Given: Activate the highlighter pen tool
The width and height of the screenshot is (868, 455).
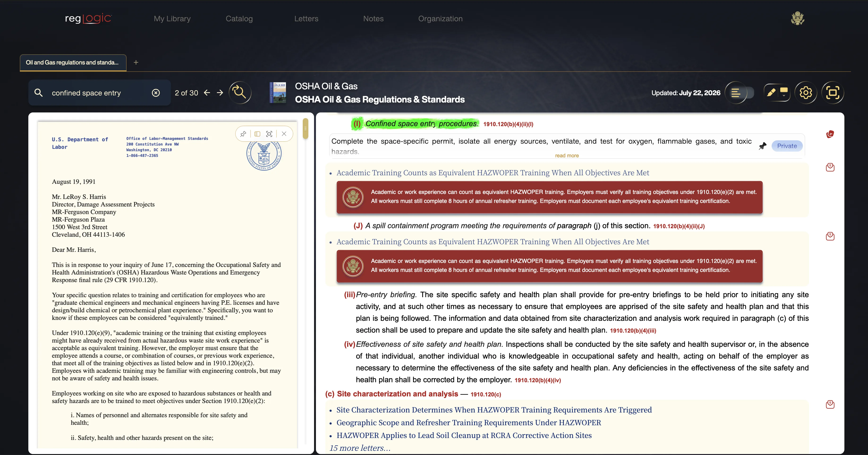Looking at the screenshot, I should (771, 92).
